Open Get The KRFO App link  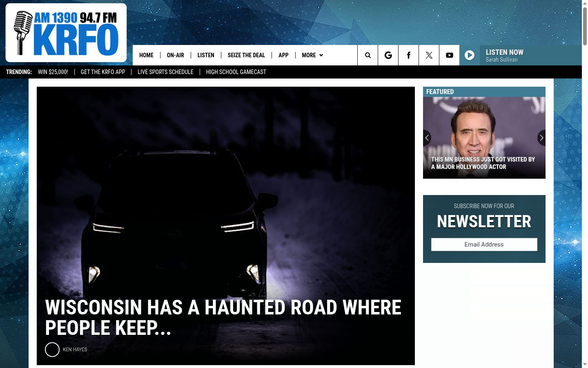tap(103, 72)
